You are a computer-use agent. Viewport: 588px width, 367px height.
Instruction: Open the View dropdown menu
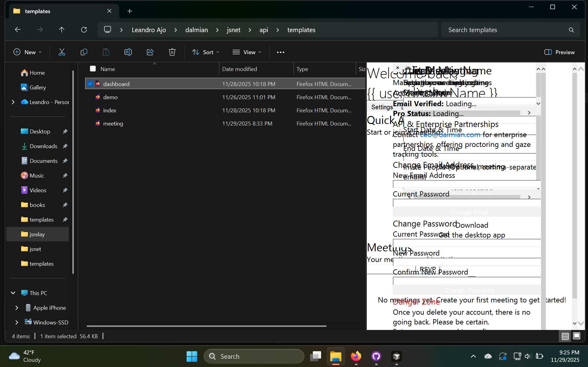[x=247, y=52]
